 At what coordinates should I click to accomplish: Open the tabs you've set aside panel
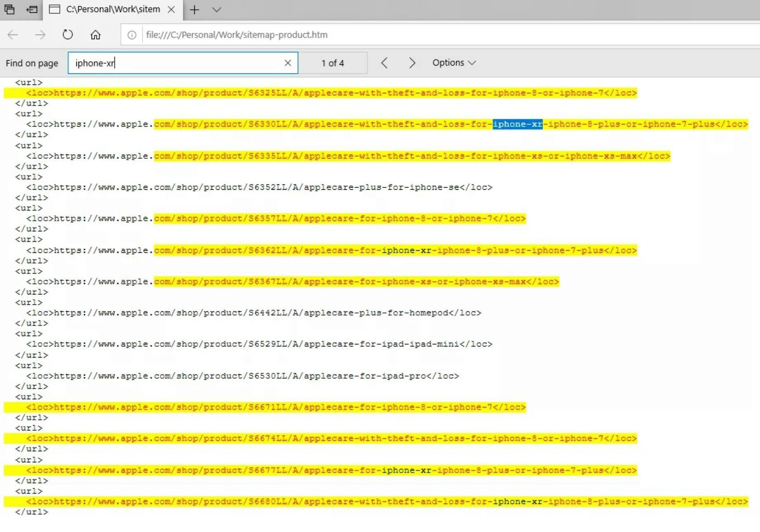(9, 9)
